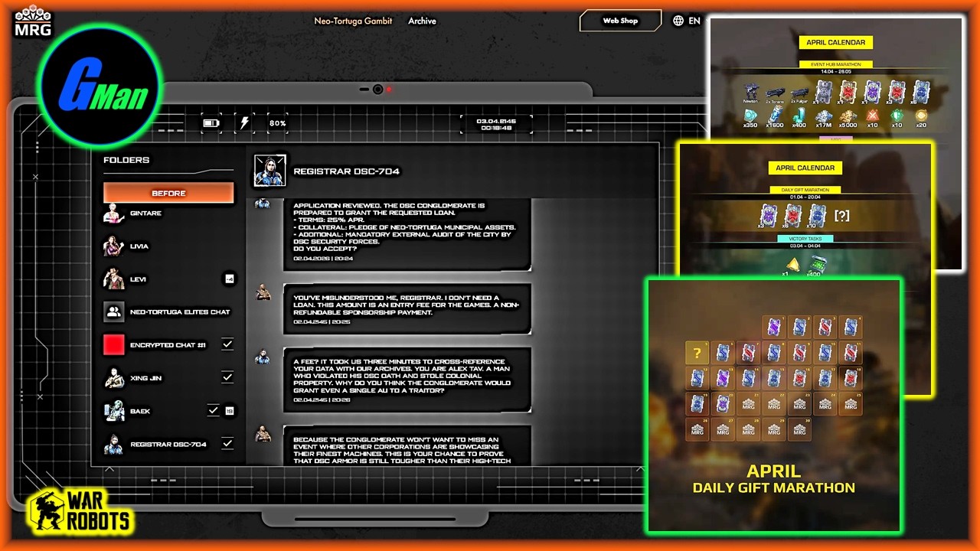Toggle the checkbox next to Encrypted Chat #1
Viewport: 980px width, 551px height.
pyautogui.click(x=227, y=345)
